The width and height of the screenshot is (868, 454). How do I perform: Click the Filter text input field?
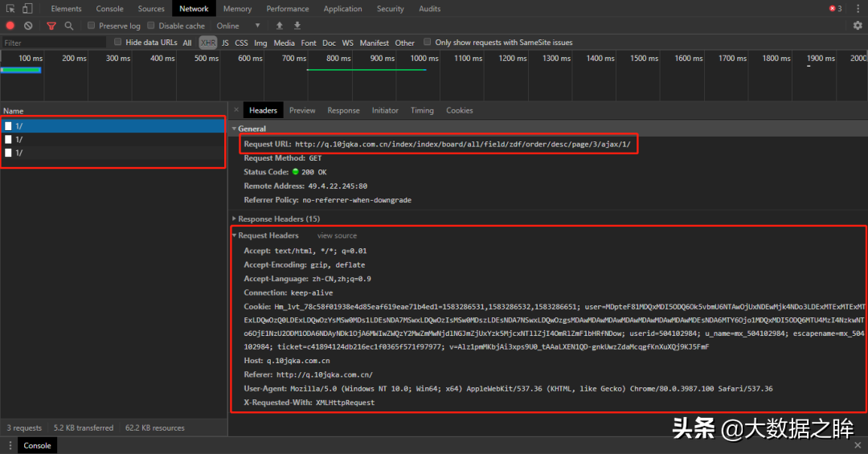point(54,43)
